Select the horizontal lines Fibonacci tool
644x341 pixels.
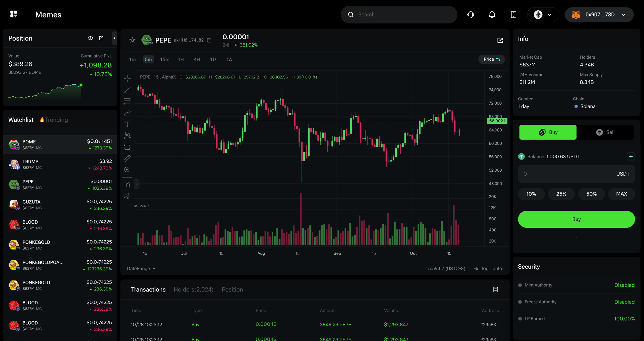127,101
